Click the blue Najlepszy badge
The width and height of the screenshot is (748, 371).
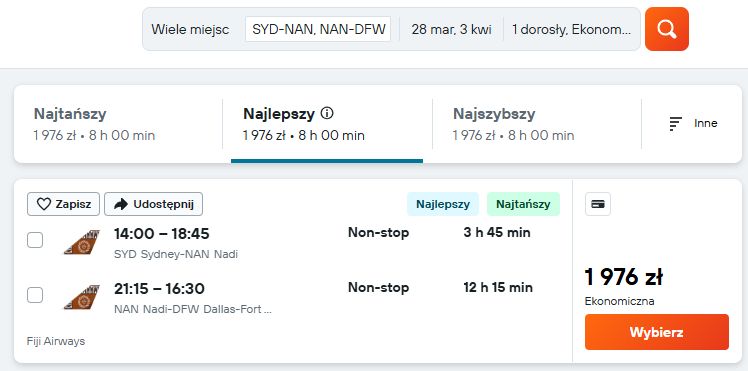click(443, 204)
